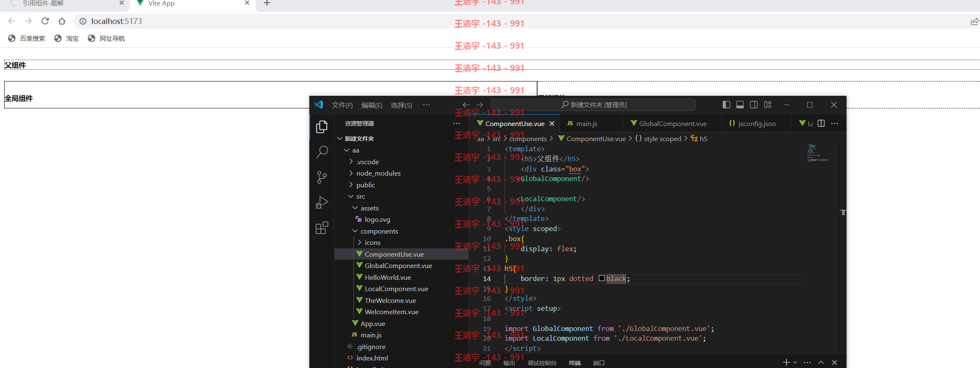View site information icon for localhost
Screen dimensions: 980x368
(x=83, y=21)
